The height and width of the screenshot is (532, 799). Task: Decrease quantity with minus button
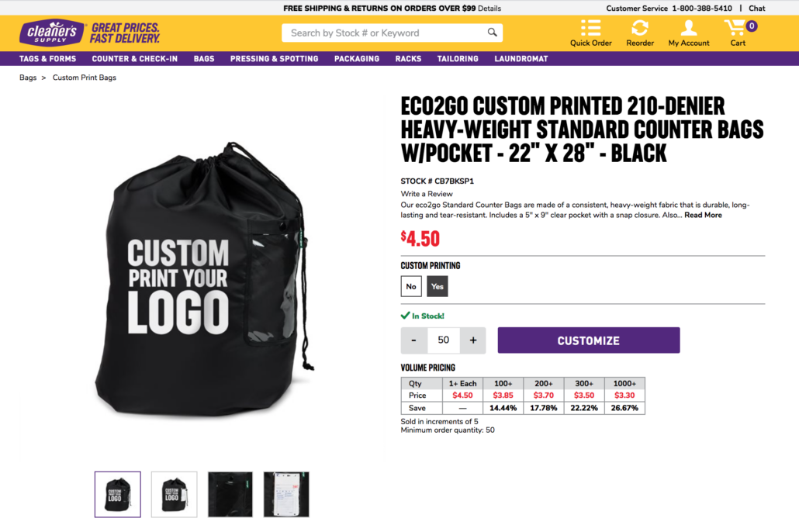coord(413,340)
